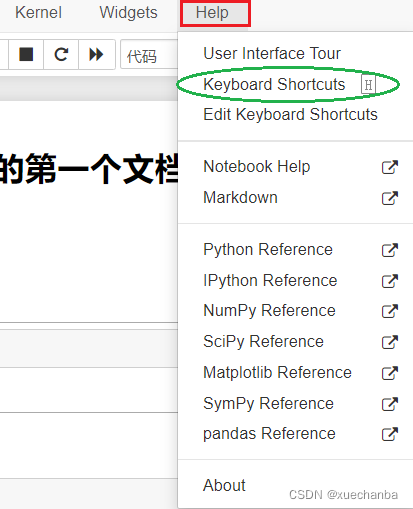
Task: Restart the kernel with the circular arrow
Action: coord(61,54)
